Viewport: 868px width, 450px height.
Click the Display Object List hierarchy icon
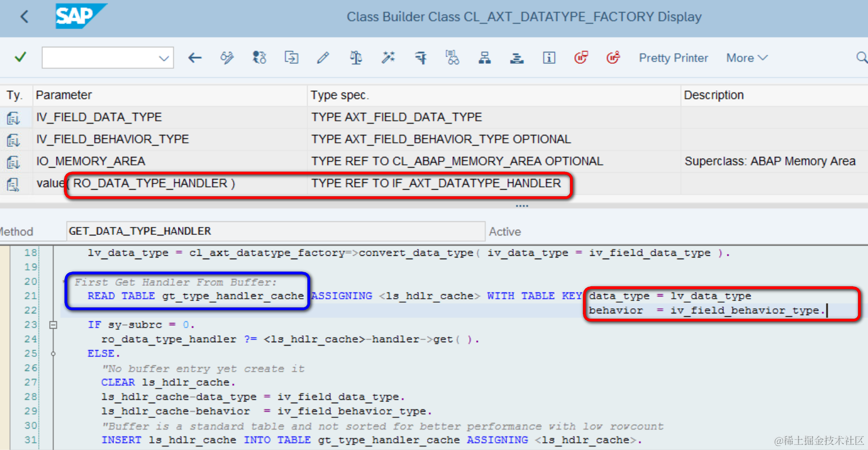[x=485, y=58]
